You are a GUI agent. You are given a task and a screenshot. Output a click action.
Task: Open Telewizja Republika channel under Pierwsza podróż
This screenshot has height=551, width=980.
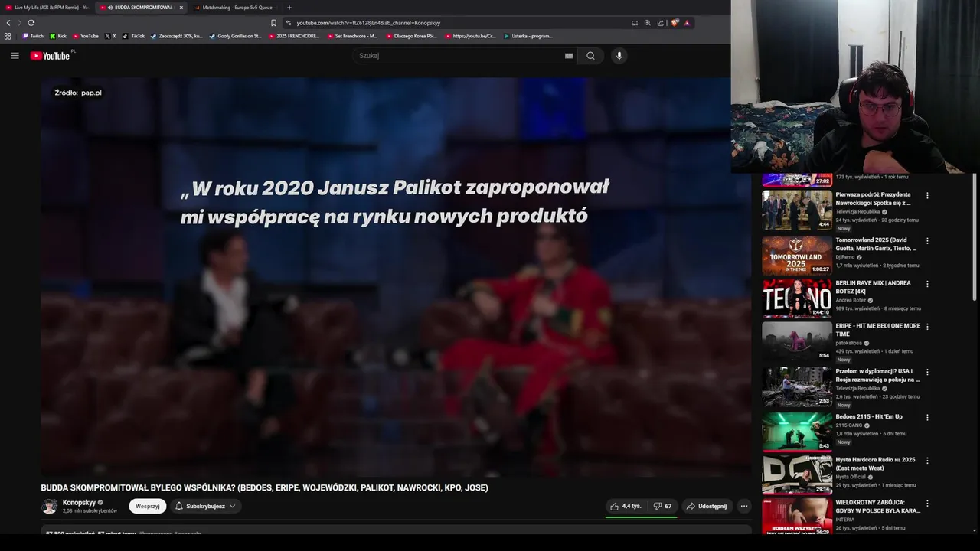pos(857,212)
